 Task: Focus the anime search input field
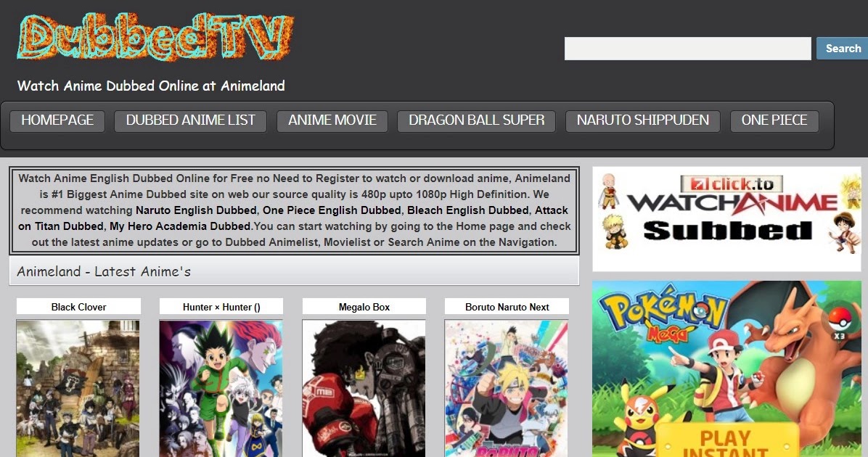click(687, 49)
